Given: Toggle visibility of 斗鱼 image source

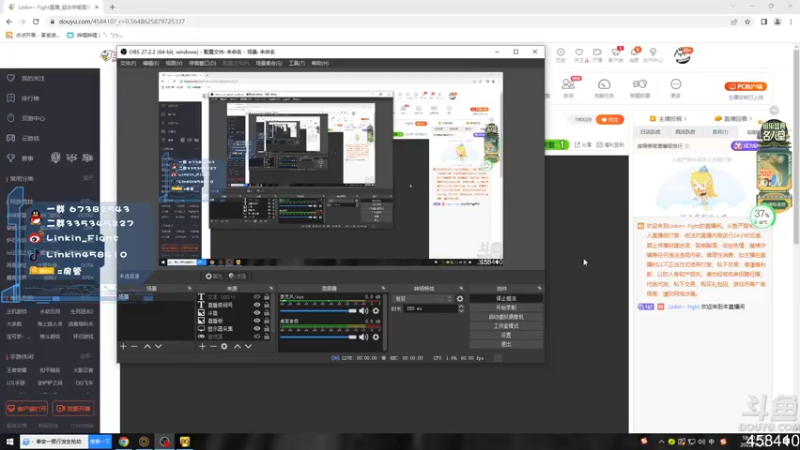Looking at the screenshot, I should pyautogui.click(x=257, y=313).
